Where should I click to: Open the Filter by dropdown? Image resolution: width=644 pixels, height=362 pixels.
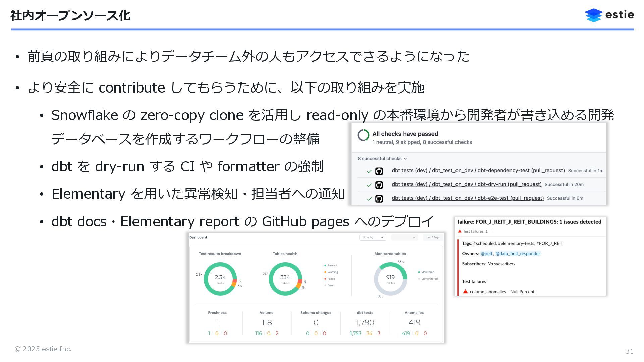point(373,237)
